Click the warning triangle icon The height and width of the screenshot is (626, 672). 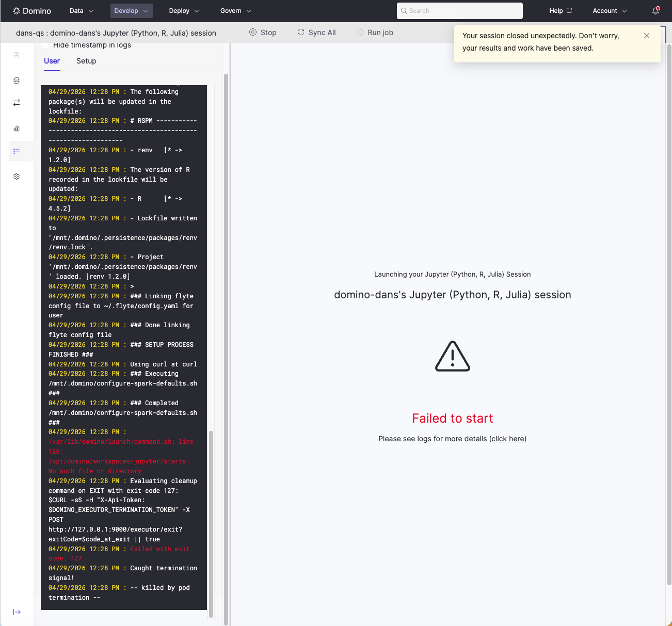point(453,356)
